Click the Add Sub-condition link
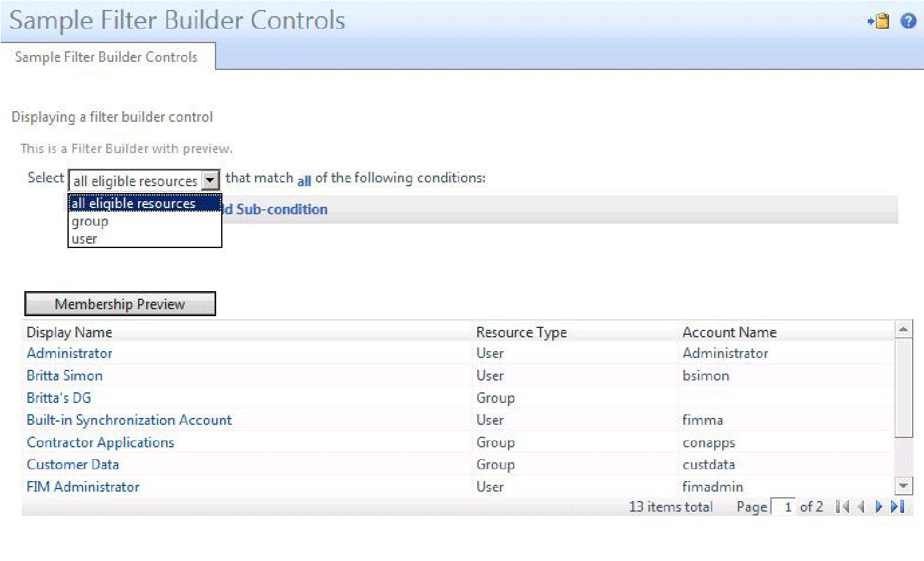The width and height of the screenshot is (924, 561). coord(275,209)
